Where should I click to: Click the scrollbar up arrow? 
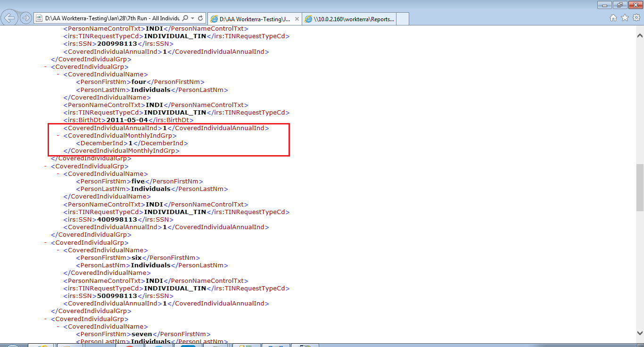640,36
